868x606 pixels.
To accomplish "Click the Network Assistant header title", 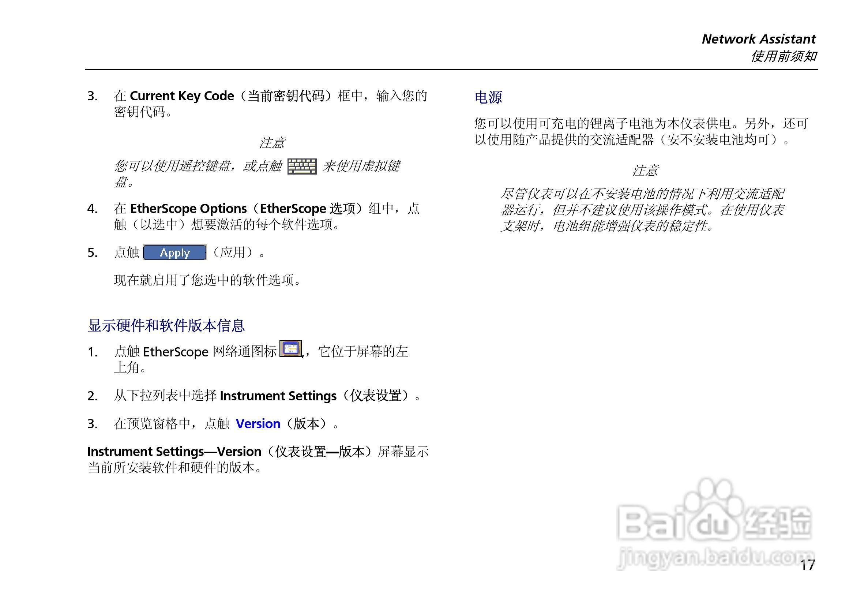I will [758, 39].
